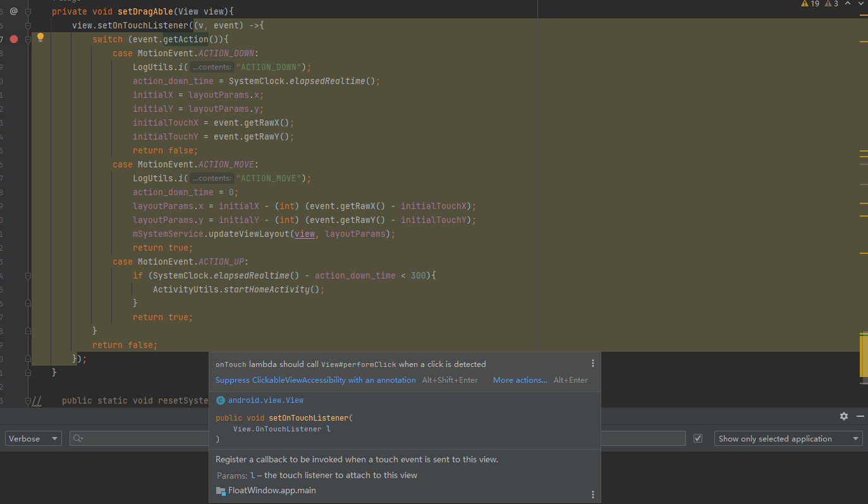The image size is (868, 504).
Task: Click the fold end marker of setDragAble method
Action: (28, 373)
